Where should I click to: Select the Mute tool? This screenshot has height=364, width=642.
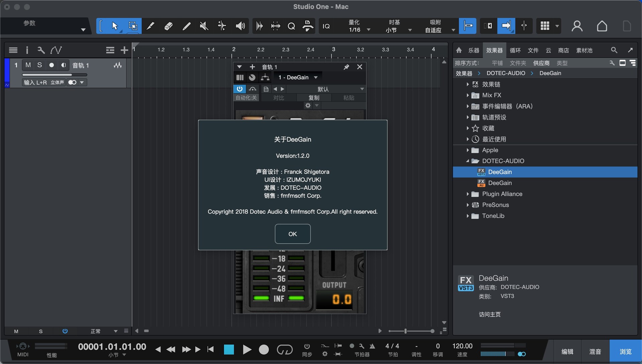click(x=204, y=26)
